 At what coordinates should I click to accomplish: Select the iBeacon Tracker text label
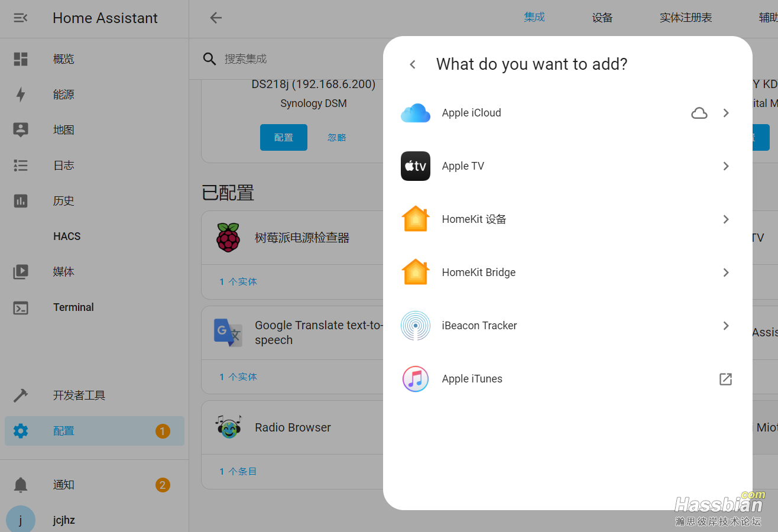click(x=479, y=326)
